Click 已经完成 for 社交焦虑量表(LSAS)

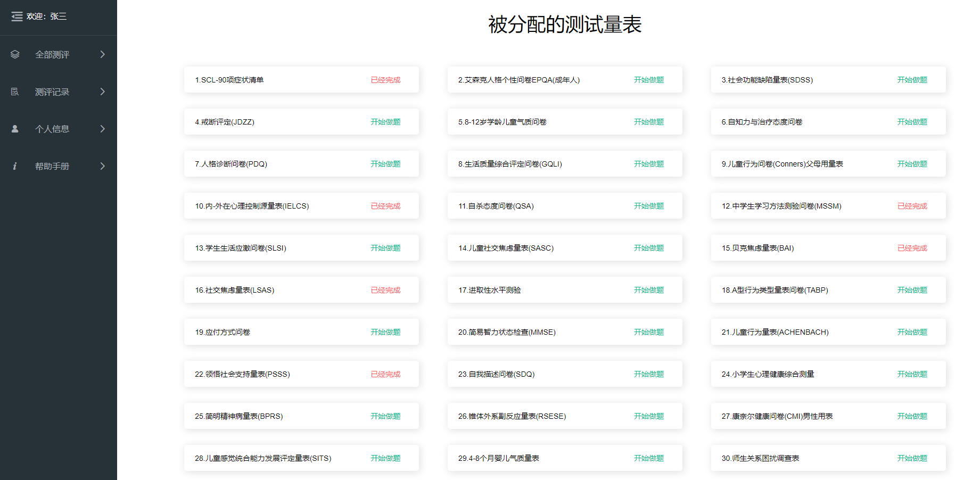tap(385, 290)
